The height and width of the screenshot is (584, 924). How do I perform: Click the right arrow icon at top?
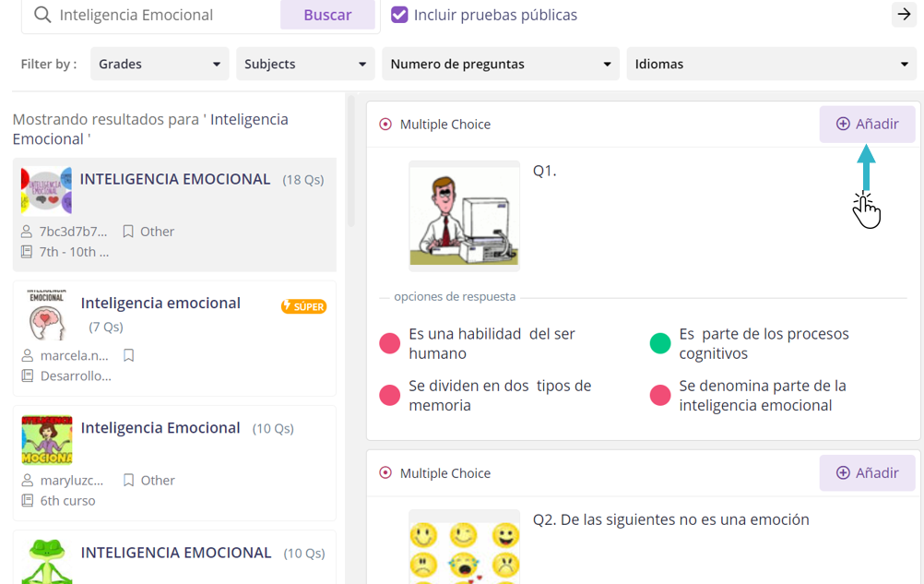point(903,15)
